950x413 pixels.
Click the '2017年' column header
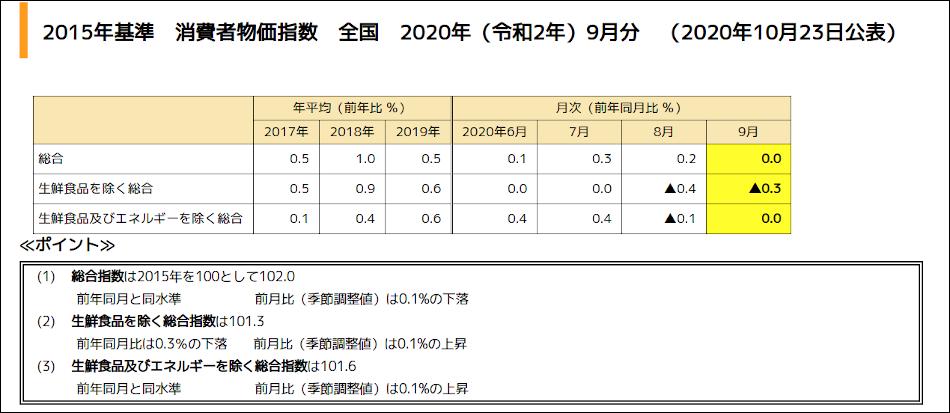click(287, 132)
